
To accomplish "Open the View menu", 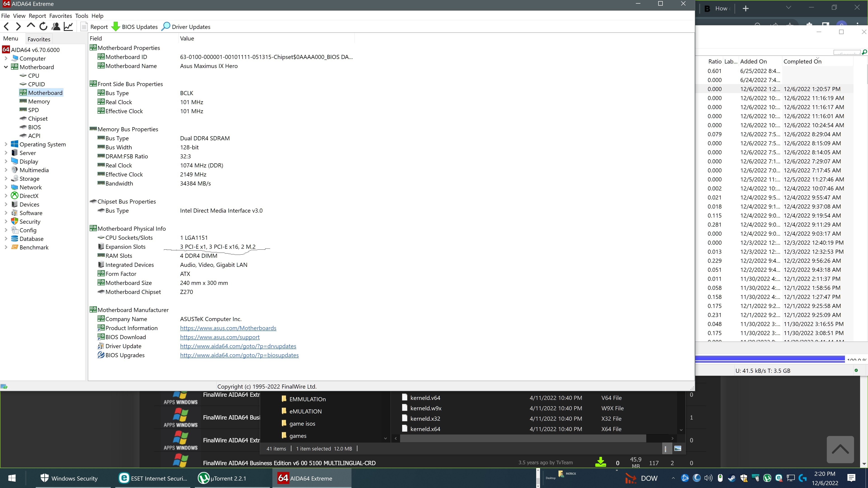I will pos(19,16).
